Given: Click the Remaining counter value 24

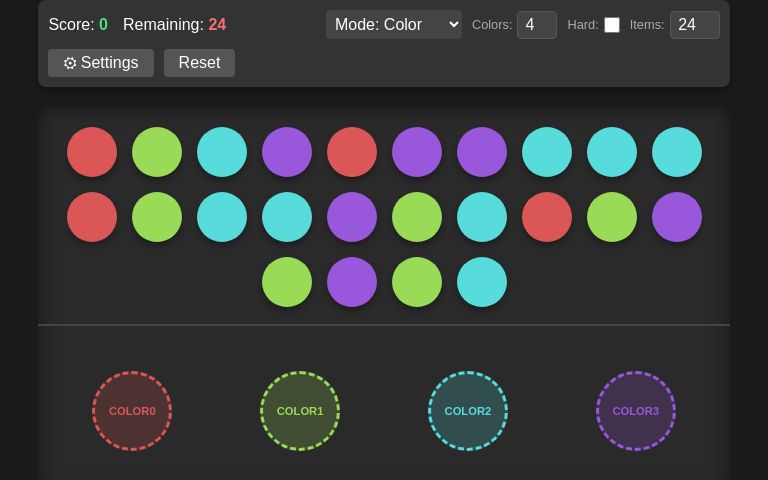Looking at the screenshot, I should pos(217,24).
